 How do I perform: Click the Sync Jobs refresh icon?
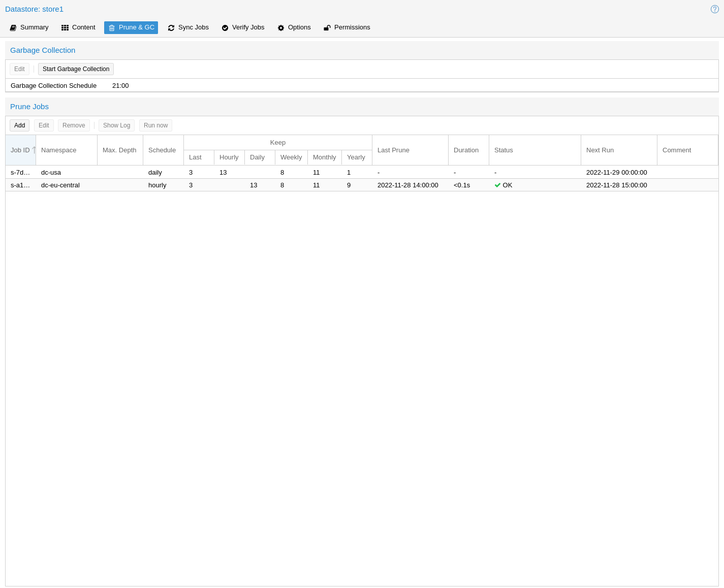click(x=171, y=28)
